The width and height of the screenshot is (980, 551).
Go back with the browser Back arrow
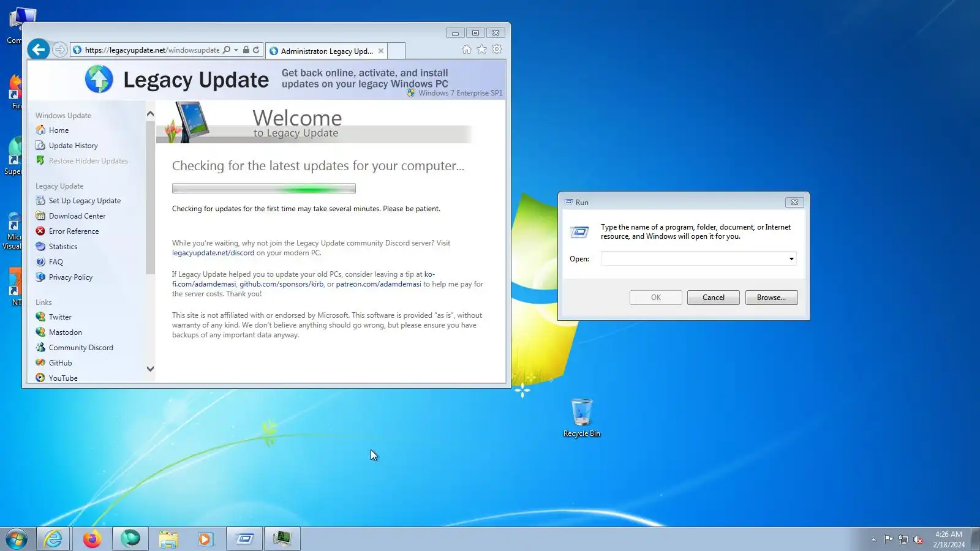click(39, 50)
